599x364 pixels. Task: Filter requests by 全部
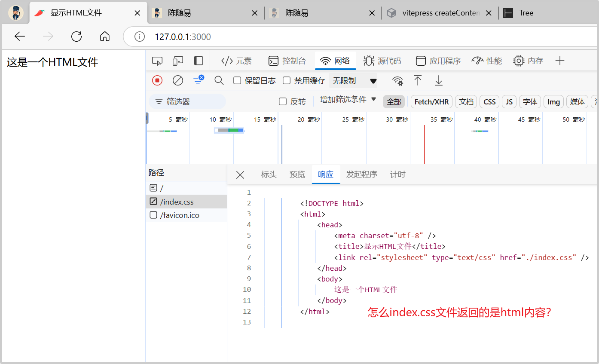394,102
